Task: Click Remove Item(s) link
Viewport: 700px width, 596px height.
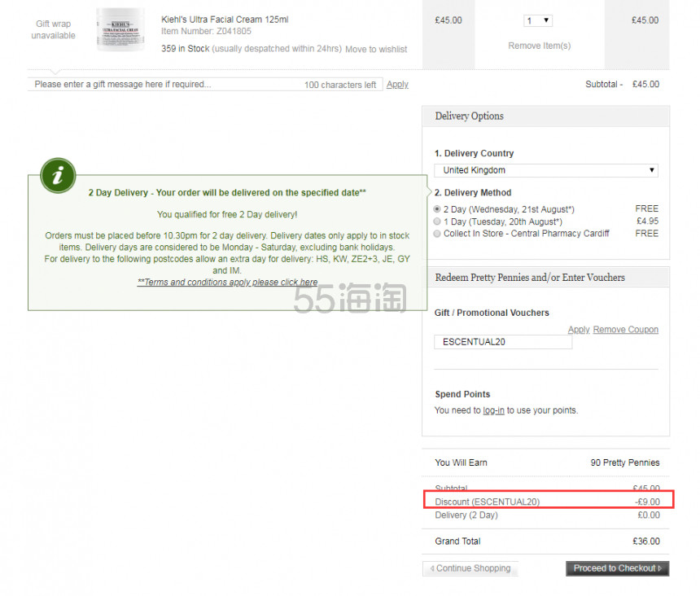Action: [540, 46]
